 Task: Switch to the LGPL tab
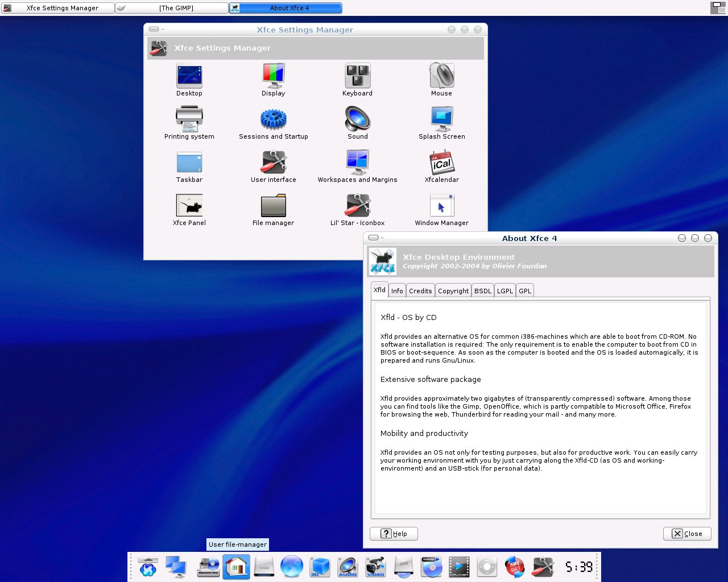[505, 290]
